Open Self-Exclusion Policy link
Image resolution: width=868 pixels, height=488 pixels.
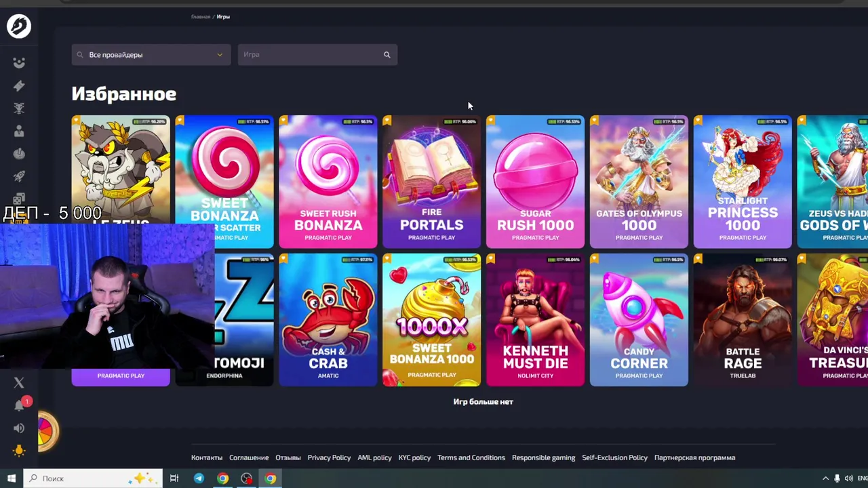coord(615,457)
